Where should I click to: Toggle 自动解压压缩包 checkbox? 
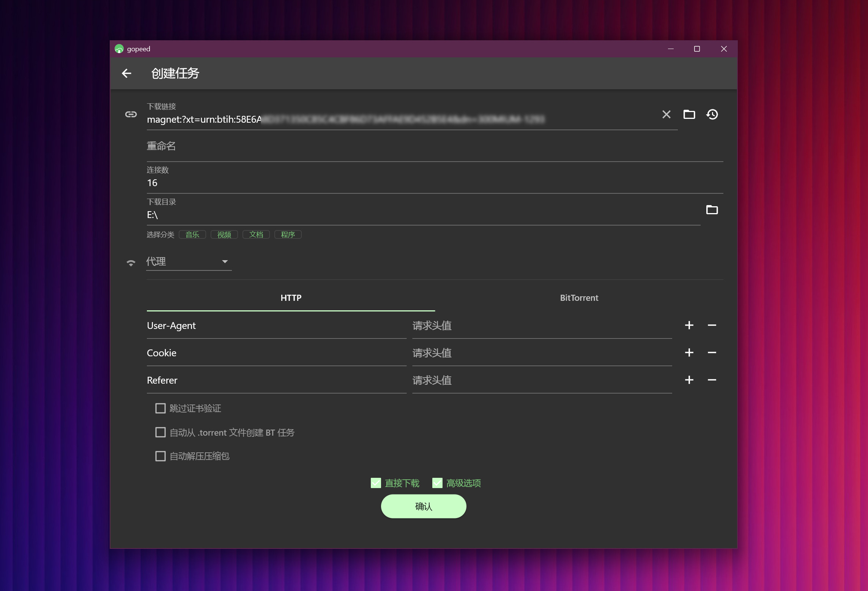pyautogui.click(x=161, y=456)
